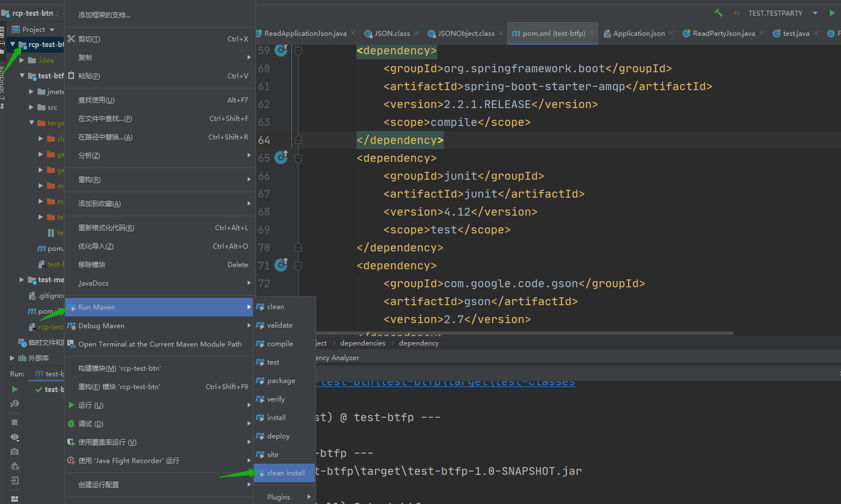Stop the process with the square stop icon

15,422
